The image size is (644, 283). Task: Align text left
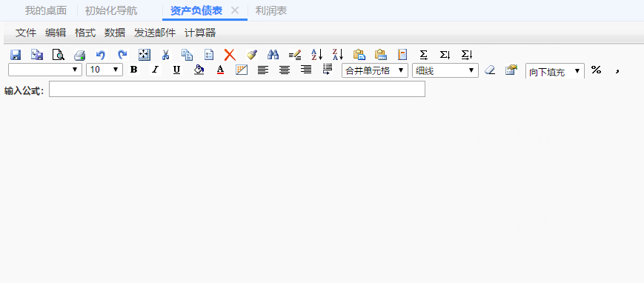tap(263, 70)
